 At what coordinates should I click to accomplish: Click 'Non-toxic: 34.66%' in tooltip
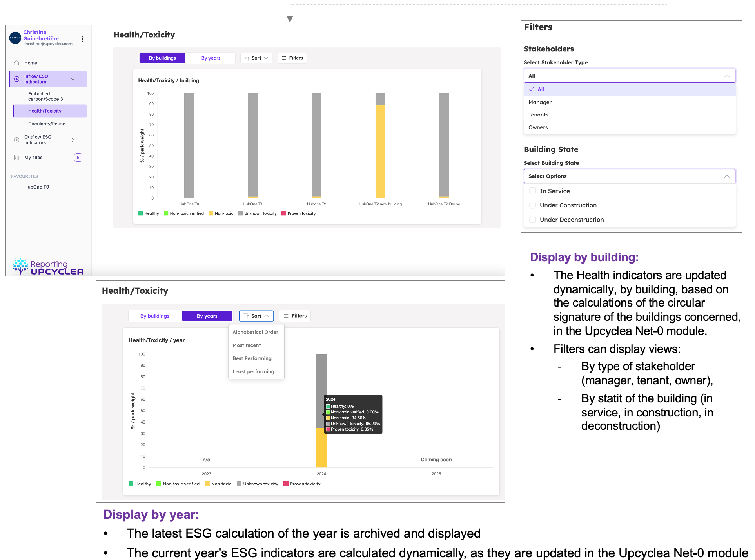pos(348,418)
